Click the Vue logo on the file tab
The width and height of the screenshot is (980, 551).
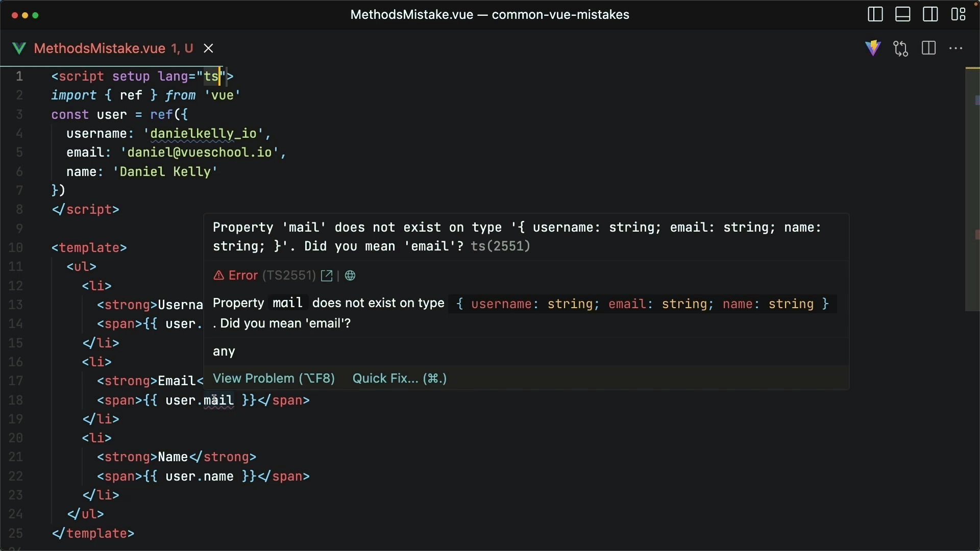click(x=19, y=48)
